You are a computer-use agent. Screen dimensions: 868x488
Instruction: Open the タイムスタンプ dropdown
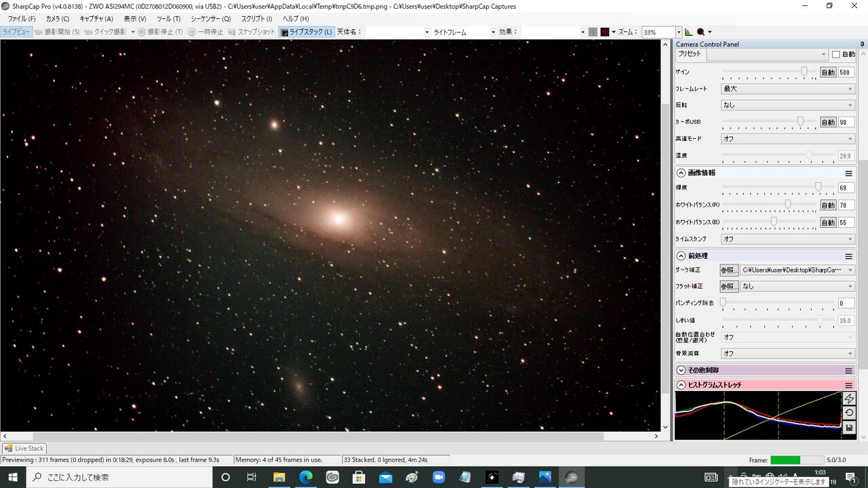pos(787,239)
